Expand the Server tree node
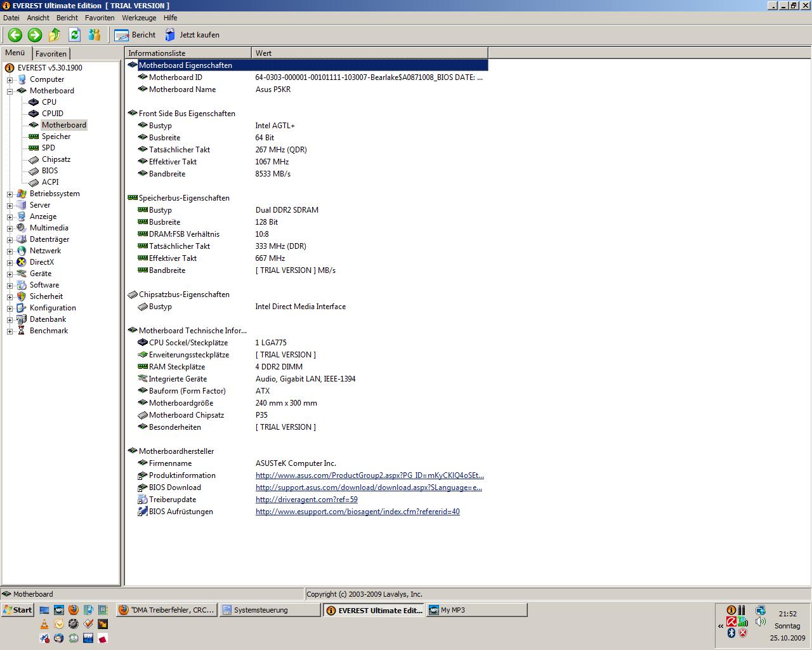Image resolution: width=812 pixels, height=650 pixels. pyautogui.click(x=10, y=206)
